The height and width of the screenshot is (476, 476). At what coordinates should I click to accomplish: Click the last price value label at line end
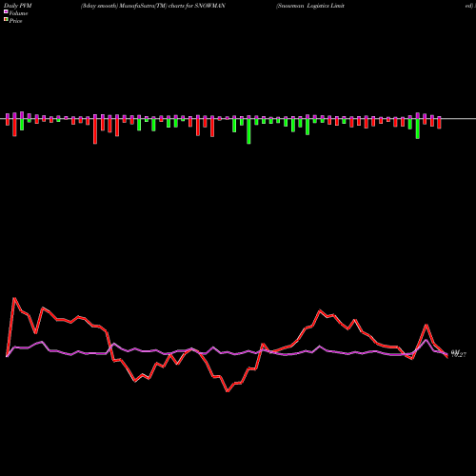tap(459, 353)
